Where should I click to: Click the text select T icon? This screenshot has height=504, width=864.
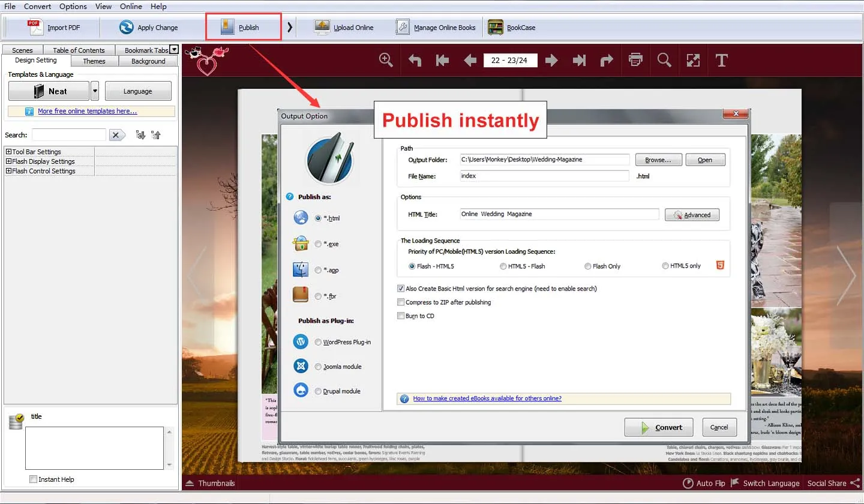pyautogui.click(x=722, y=60)
